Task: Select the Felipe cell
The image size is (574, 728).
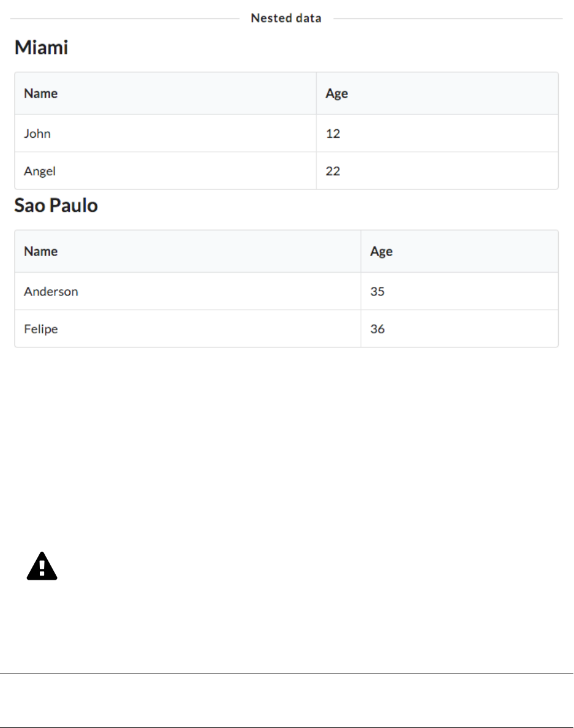Action: 41,329
